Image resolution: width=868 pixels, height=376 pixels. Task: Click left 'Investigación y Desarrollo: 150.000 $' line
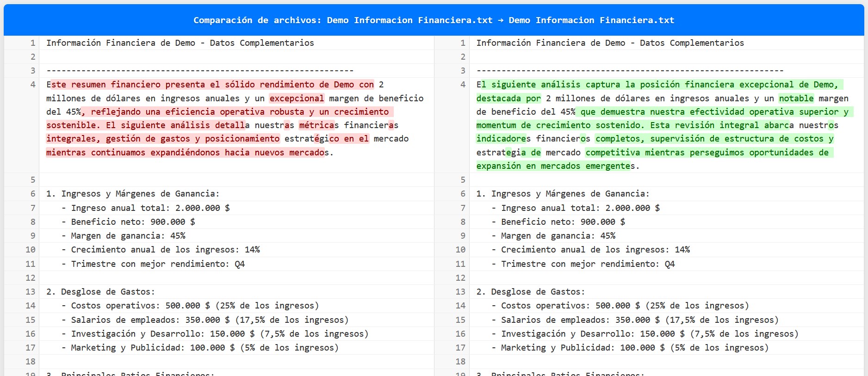coord(215,333)
